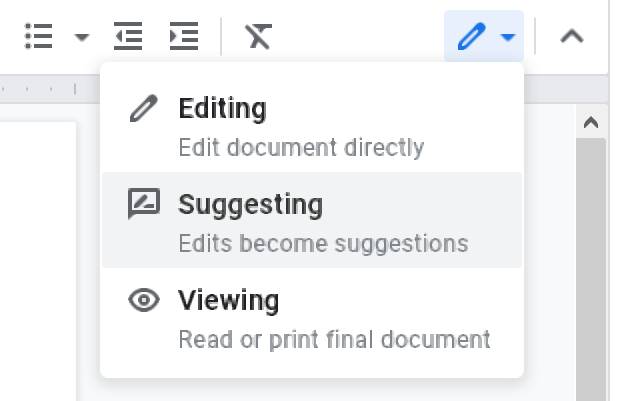The image size is (639, 401).
Task: Click the eye icon beside Viewing
Action: 145,300
